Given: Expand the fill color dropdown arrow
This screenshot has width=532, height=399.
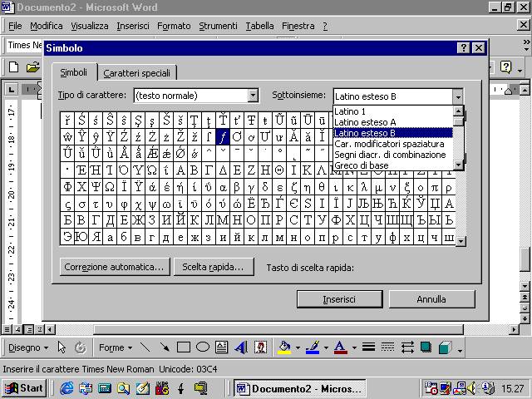Looking at the screenshot, I should tap(298, 347).
